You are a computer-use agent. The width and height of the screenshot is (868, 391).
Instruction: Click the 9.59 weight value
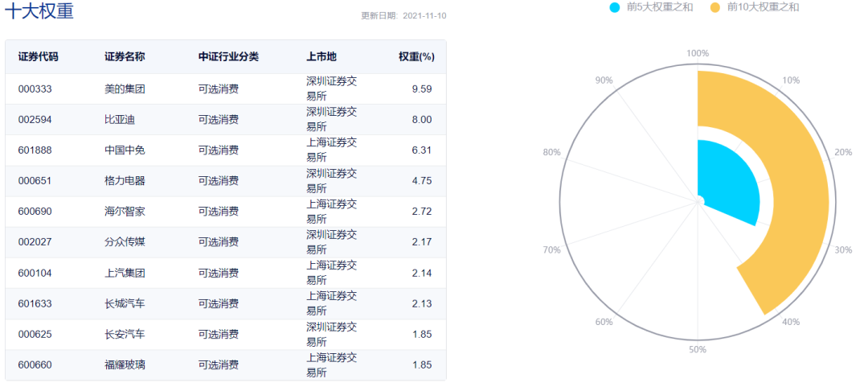pos(422,88)
